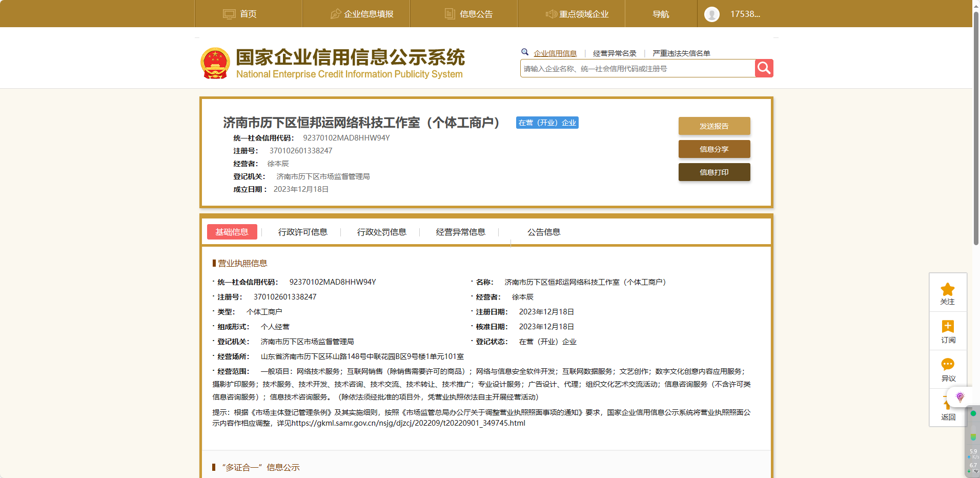Switch to the 行政许可信息 tab
The width and height of the screenshot is (980, 478).
[302, 232]
